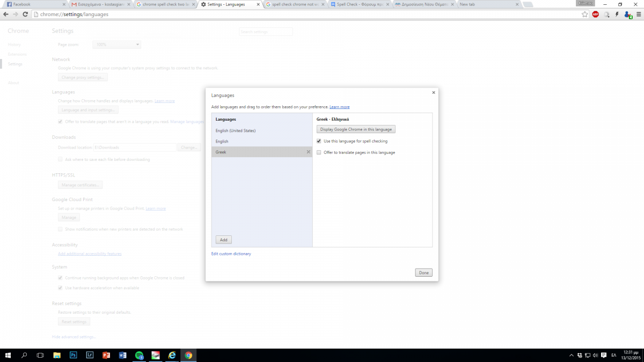Screen dimensions: 644x362
Task: Bookmark this page with the star icon
Action: 585,14
